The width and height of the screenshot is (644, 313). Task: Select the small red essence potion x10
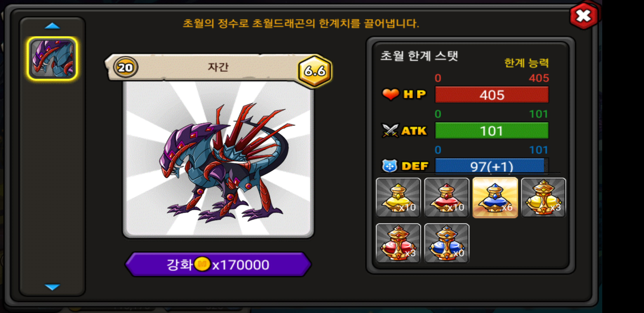tap(446, 197)
